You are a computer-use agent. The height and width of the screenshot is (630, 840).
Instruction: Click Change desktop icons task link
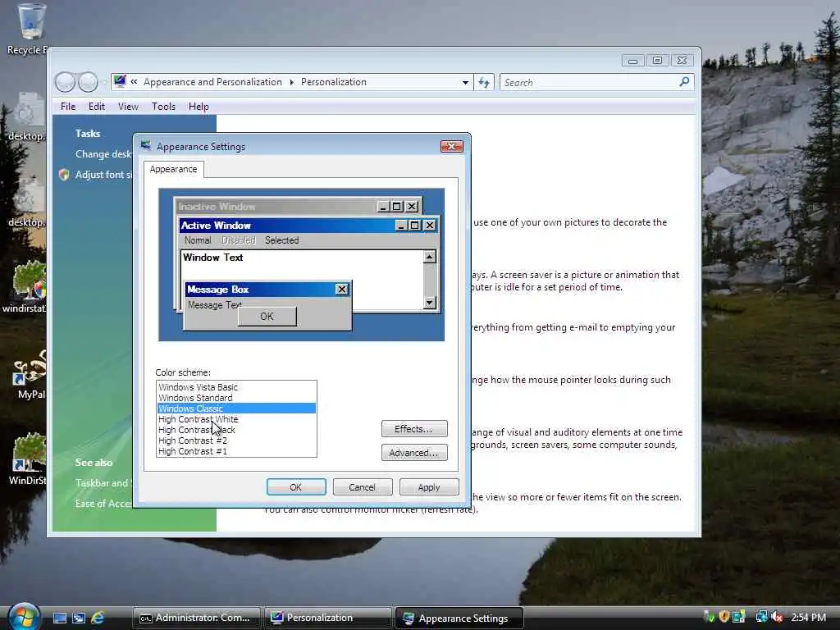103,154
